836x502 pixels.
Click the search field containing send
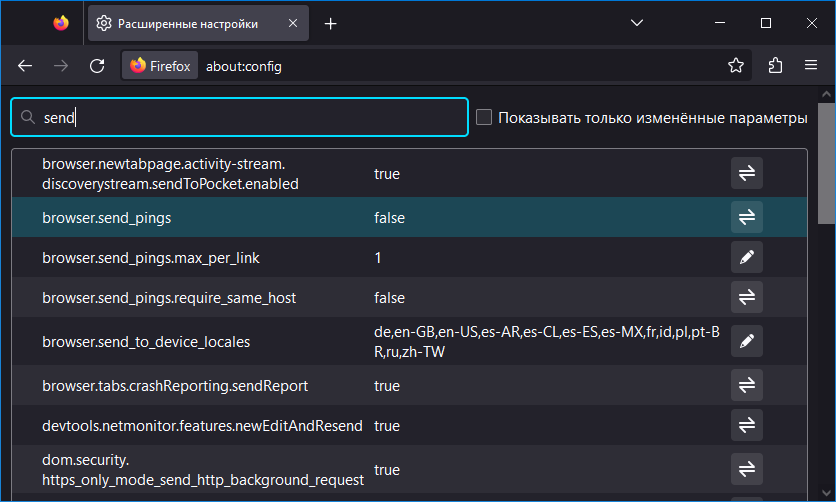coord(239,117)
